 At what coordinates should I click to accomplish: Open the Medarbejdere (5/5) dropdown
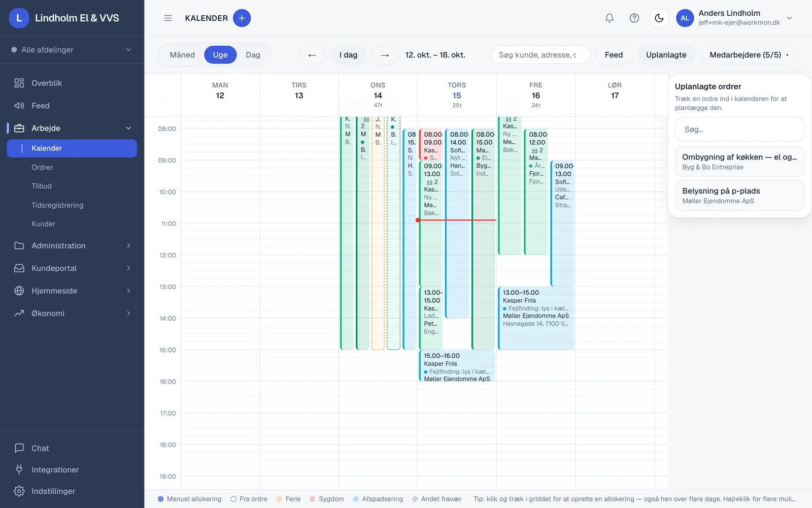pos(749,55)
